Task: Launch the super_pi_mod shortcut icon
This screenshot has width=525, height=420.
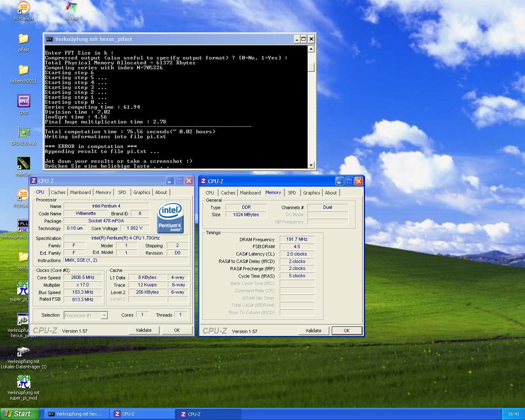Action: (23, 382)
